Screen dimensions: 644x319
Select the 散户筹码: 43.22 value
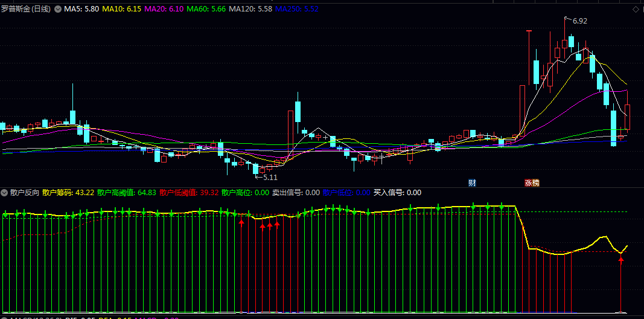pyautogui.click(x=68, y=192)
